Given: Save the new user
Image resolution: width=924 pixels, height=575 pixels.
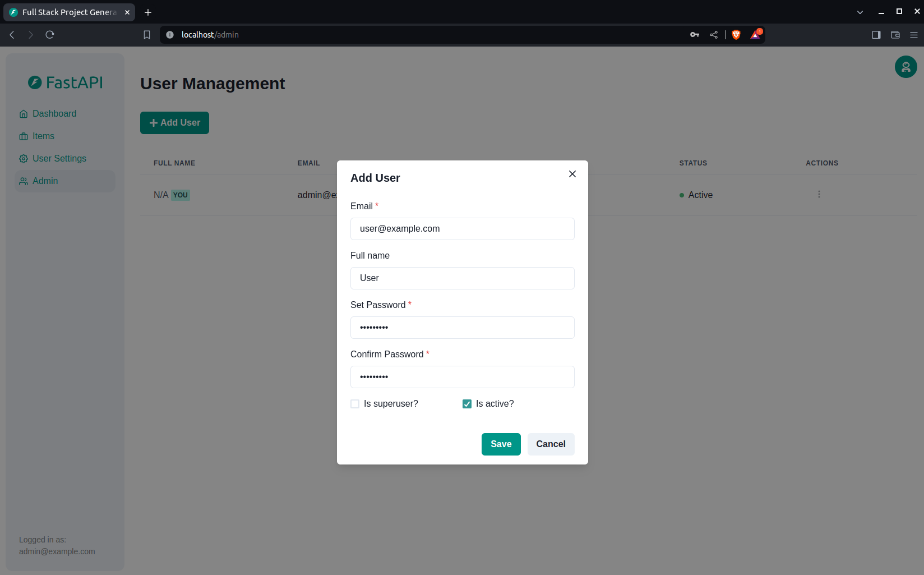Looking at the screenshot, I should pyautogui.click(x=501, y=444).
